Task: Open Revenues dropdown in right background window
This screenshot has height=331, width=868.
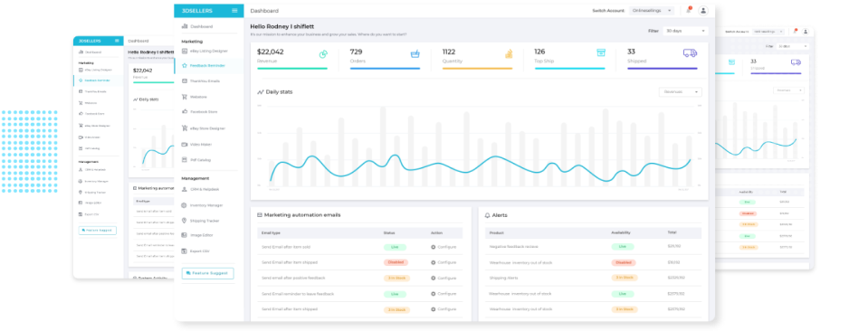Action: tap(789, 90)
